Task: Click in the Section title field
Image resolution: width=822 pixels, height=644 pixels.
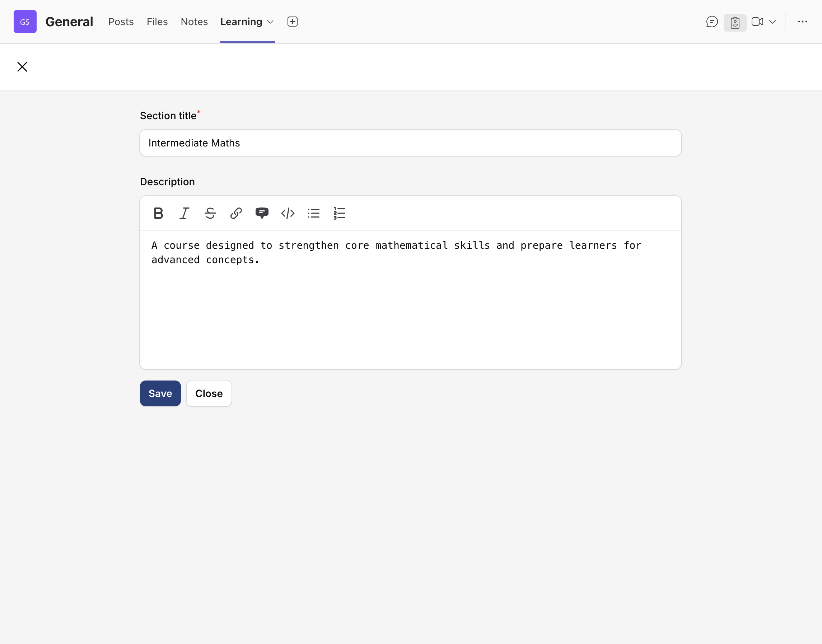Action: click(410, 143)
